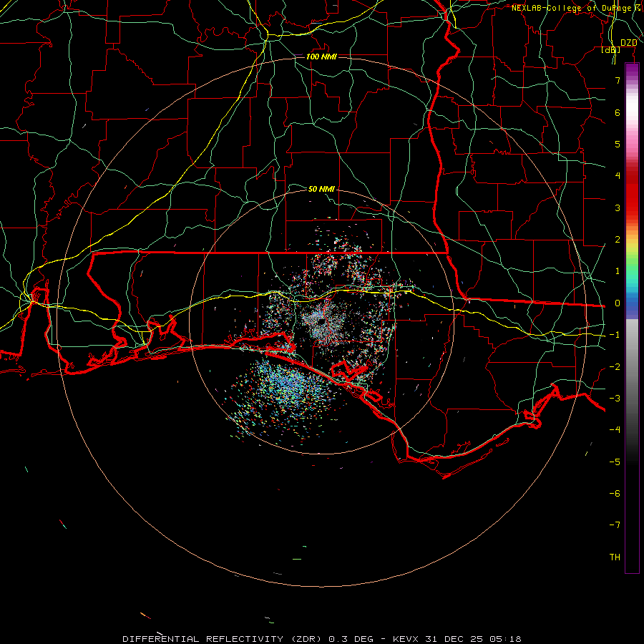Click the "-5" tick label on color scale
644x644 pixels.
tap(615, 462)
